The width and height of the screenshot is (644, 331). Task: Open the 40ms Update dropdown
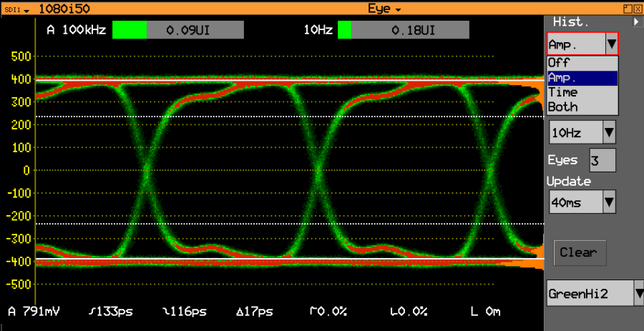[x=582, y=202]
